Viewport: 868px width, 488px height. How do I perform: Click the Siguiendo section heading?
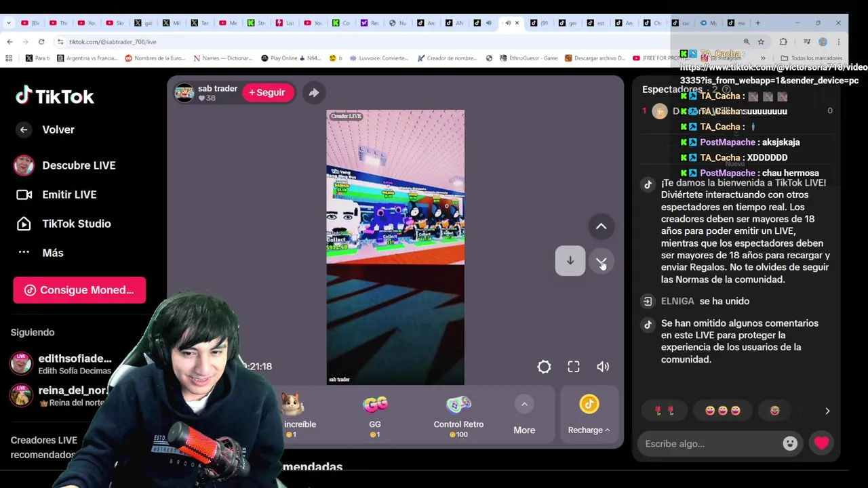[x=33, y=332]
